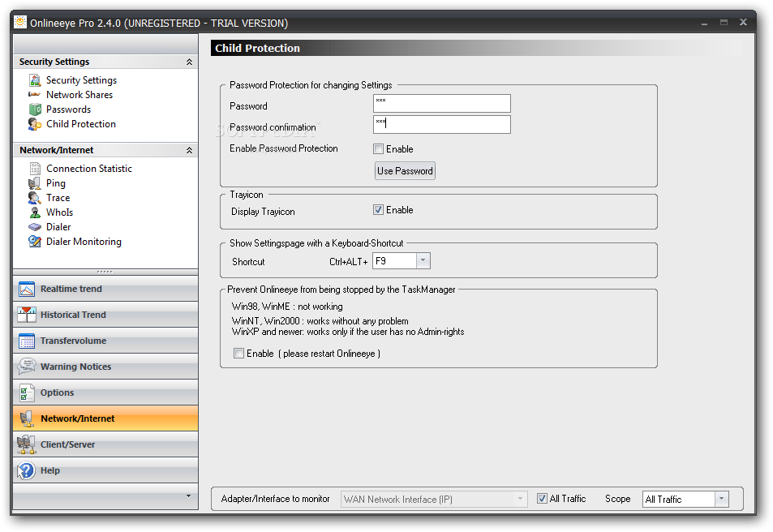Click the Connection Statistic page icon
The height and width of the screenshot is (532, 773).
[x=35, y=169]
